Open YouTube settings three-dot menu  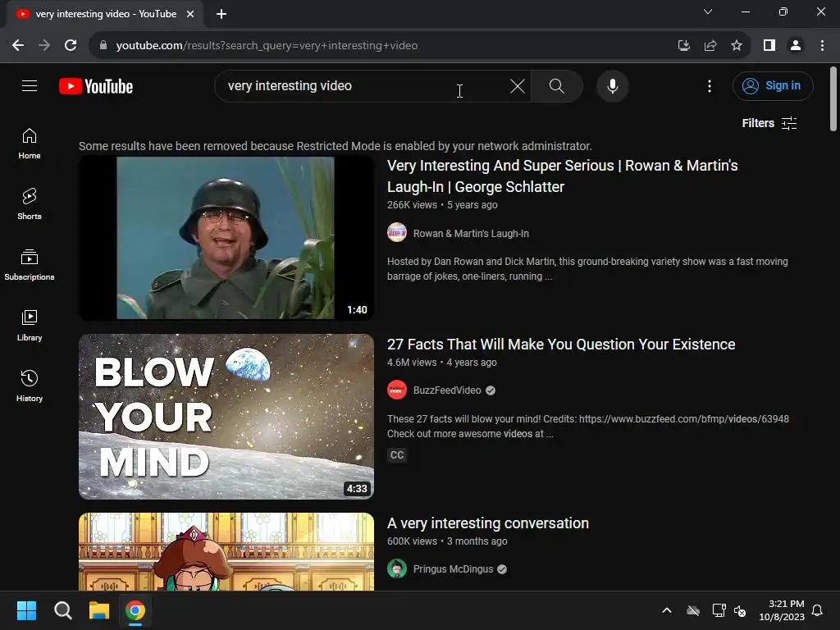click(710, 86)
